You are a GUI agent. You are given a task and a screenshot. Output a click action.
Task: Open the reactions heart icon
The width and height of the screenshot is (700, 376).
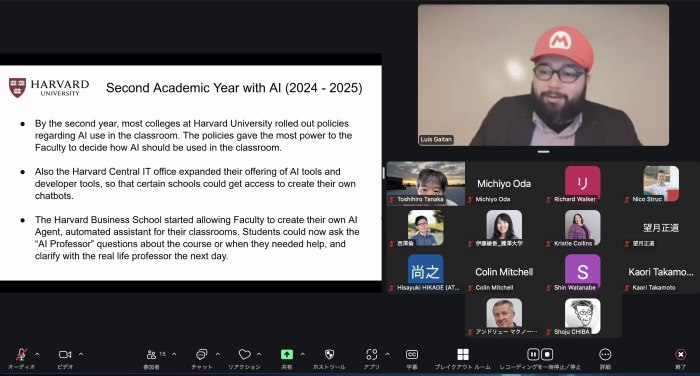pos(244,355)
